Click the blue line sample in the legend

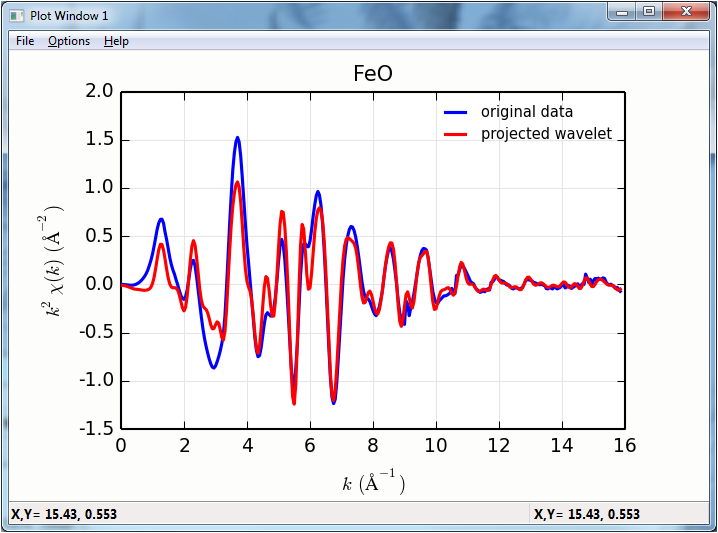pos(456,112)
